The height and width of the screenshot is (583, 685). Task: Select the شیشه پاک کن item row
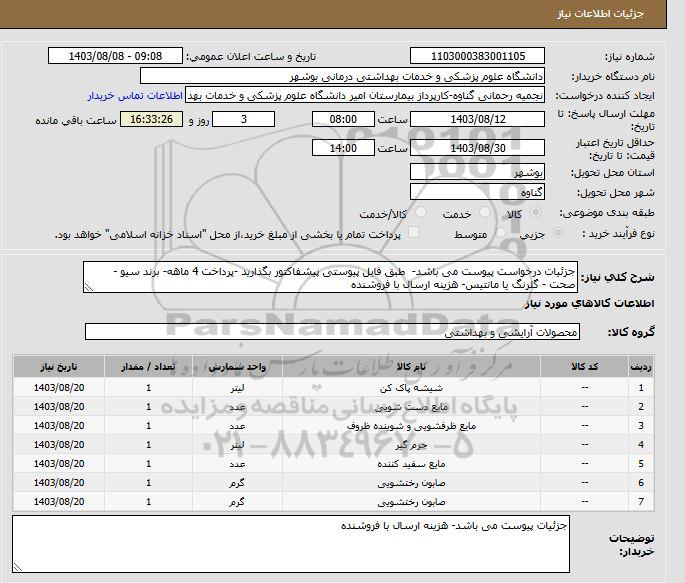click(334, 387)
